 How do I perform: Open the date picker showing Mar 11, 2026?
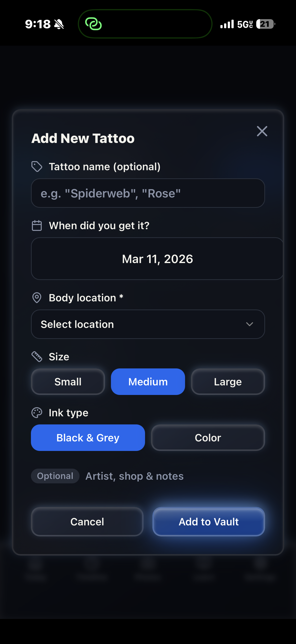[157, 259]
